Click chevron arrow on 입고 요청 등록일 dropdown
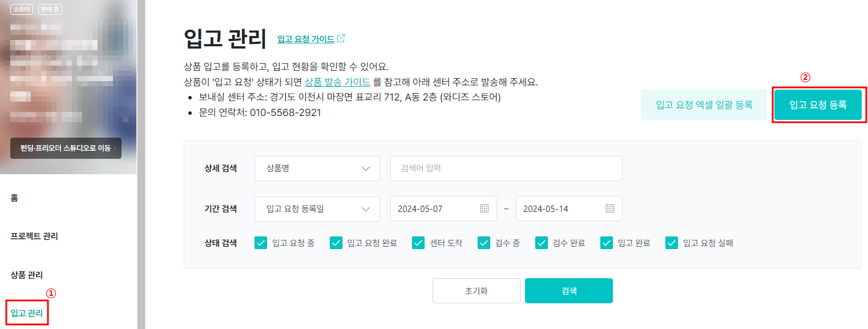 pos(366,208)
